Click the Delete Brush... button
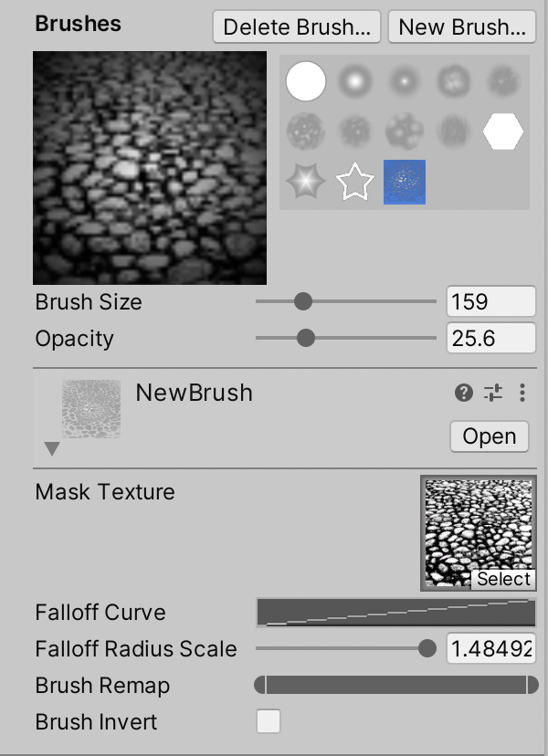This screenshot has width=548, height=756. pyautogui.click(x=297, y=27)
